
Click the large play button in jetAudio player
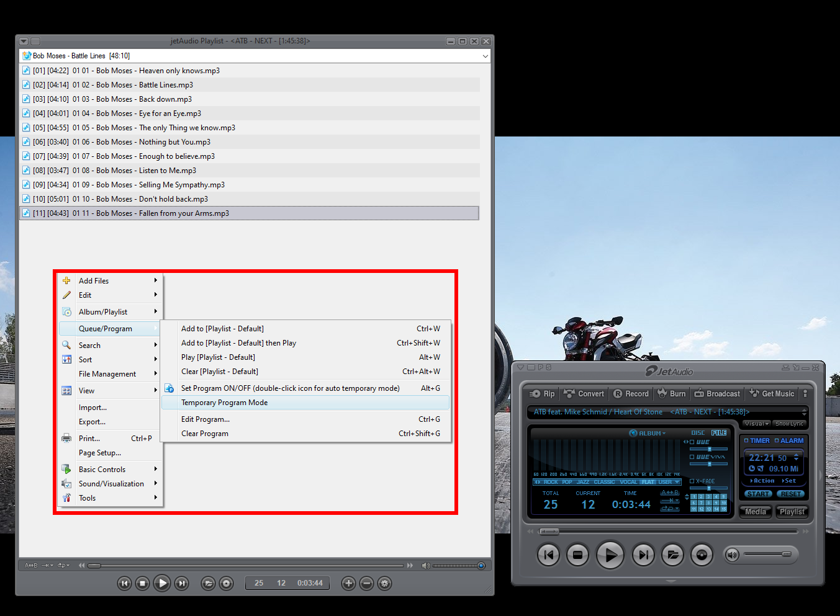click(x=610, y=555)
